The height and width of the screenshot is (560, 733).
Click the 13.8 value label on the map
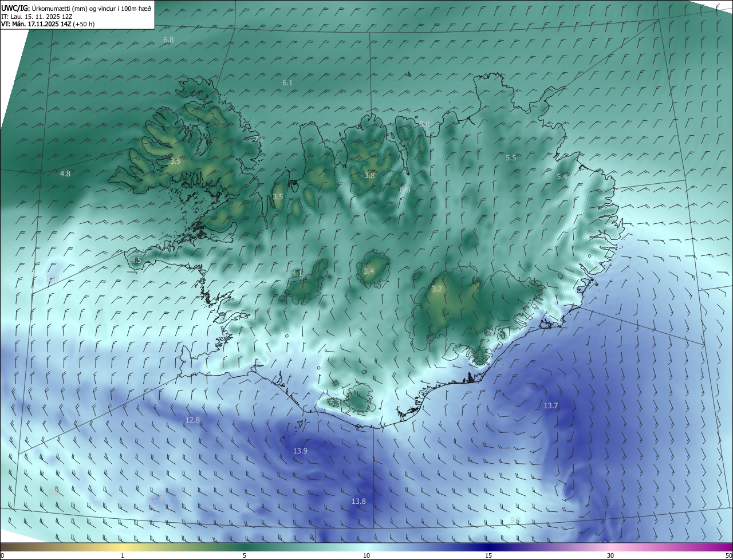[358, 502]
